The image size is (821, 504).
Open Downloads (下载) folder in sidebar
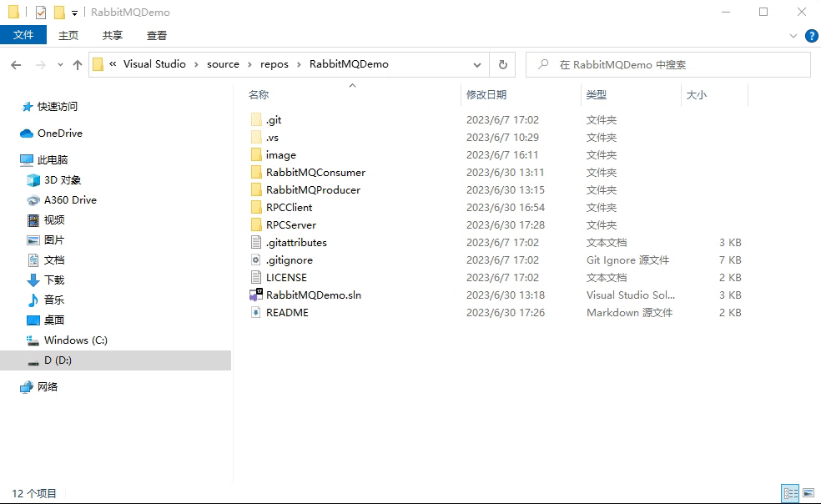coord(46,280)
